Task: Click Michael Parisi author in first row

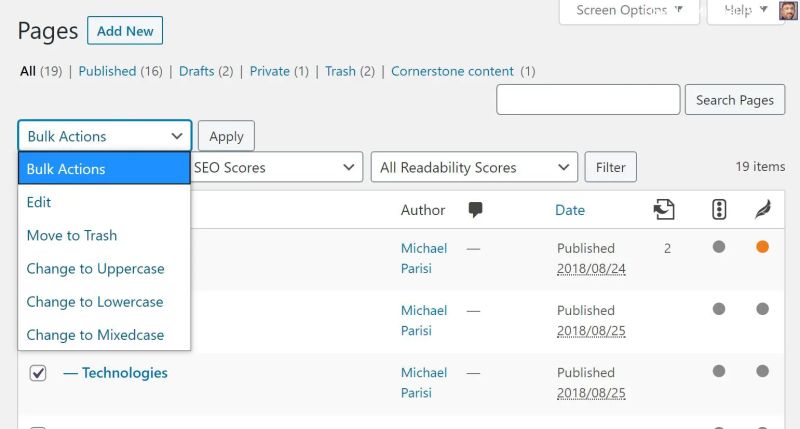Action: point(423,258)
